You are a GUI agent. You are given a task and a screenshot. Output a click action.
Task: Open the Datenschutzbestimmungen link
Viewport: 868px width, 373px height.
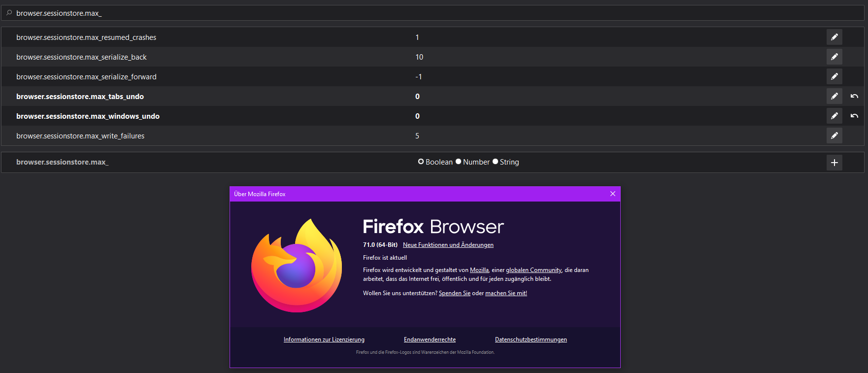click(531, 339)
